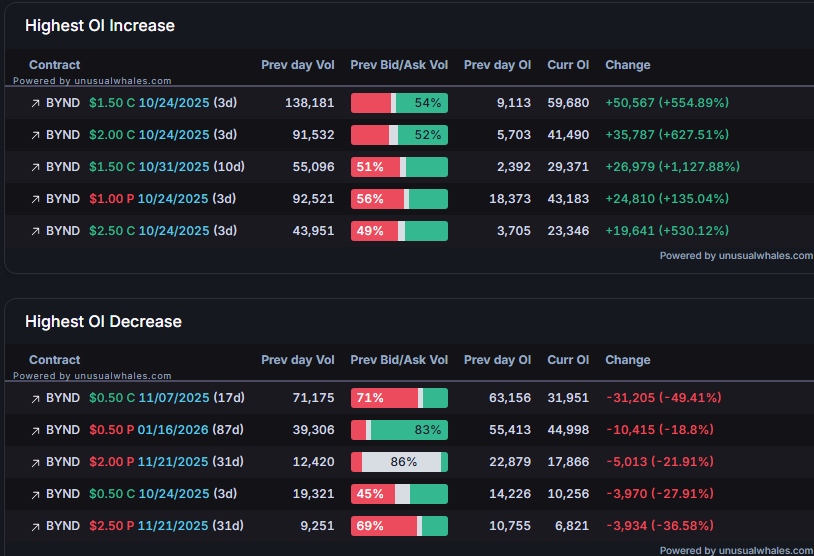The height and width of the screenshot is (556, 814).
Task: Click the 83% bid/ask volume bar
Action: 399,430
